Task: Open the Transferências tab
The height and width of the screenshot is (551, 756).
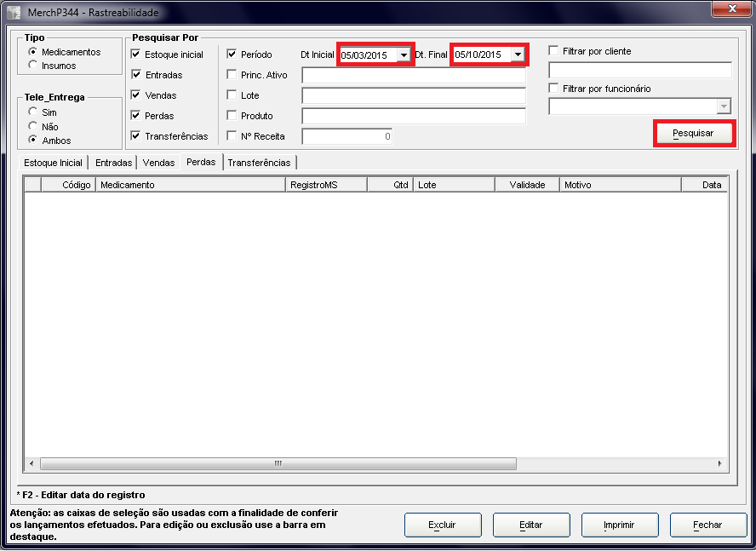Action: point(259,163)
